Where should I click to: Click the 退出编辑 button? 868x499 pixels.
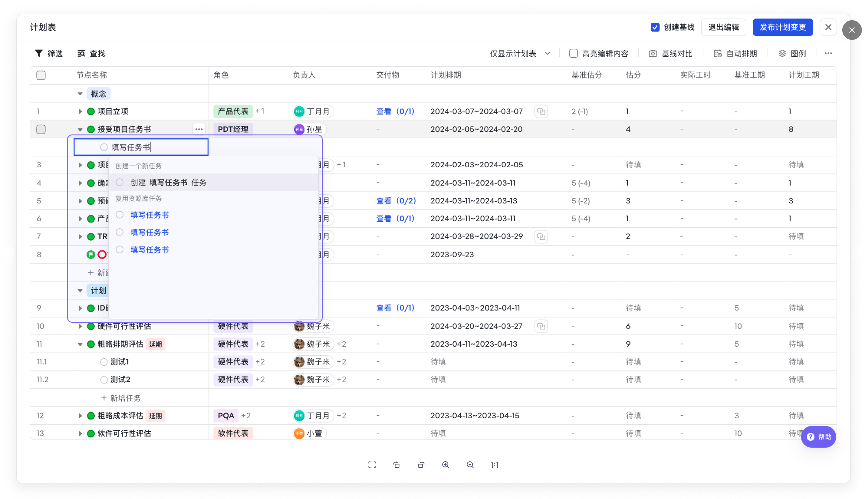click(x=723, y=27)
